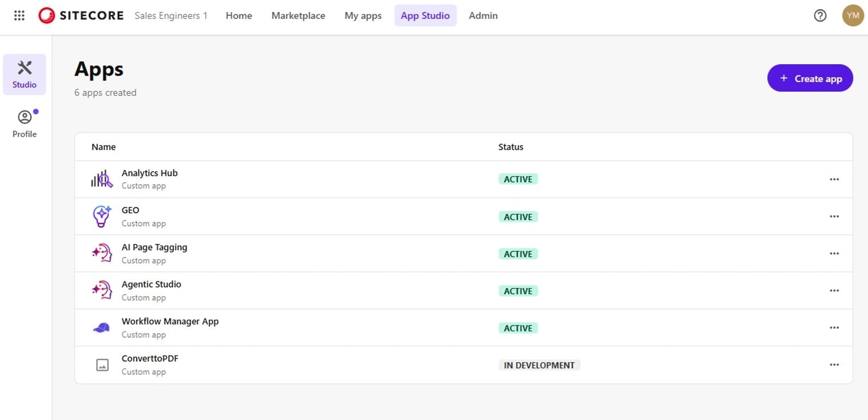The width and height of the screenshot is (868, 420).
Task: Click the GEO lightbulb icon
Action: (101, 216)
